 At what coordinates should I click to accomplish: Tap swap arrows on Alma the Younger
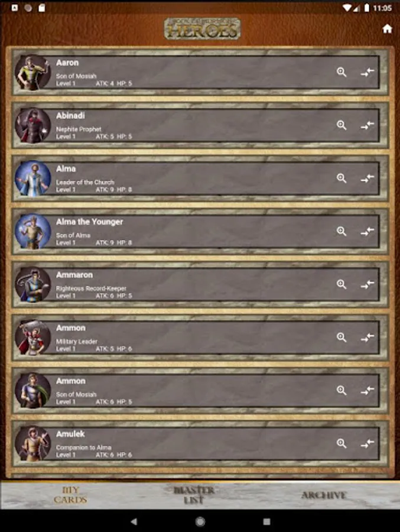[x=368, y=231]
